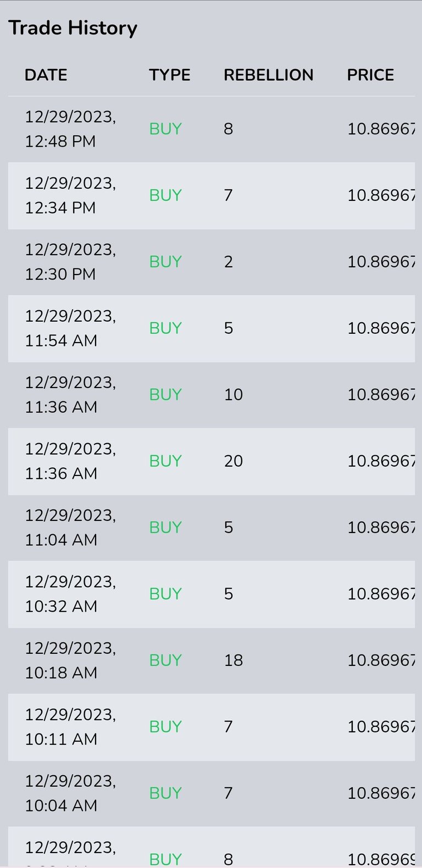
Task: Click BUY in the 10:11 AM row
Action: pyautogui.click(x=165, y=726)
